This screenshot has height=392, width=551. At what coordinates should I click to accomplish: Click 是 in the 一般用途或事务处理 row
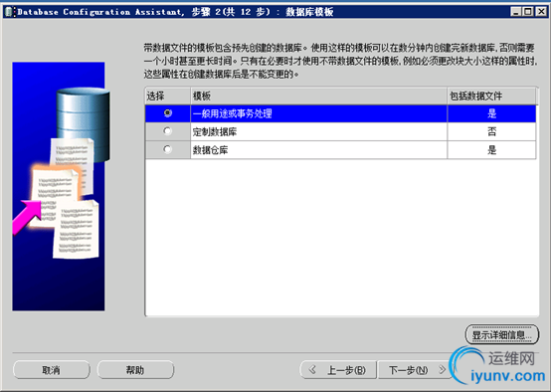tap(491, 113)
